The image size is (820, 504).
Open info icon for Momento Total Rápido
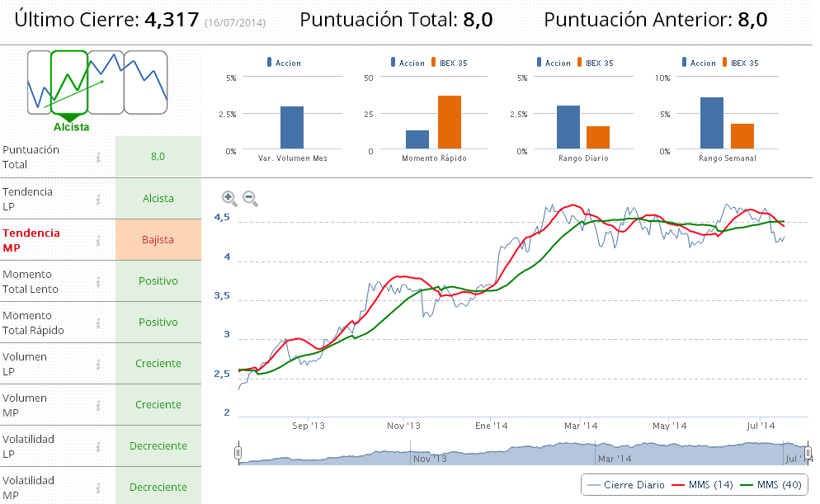98,323
